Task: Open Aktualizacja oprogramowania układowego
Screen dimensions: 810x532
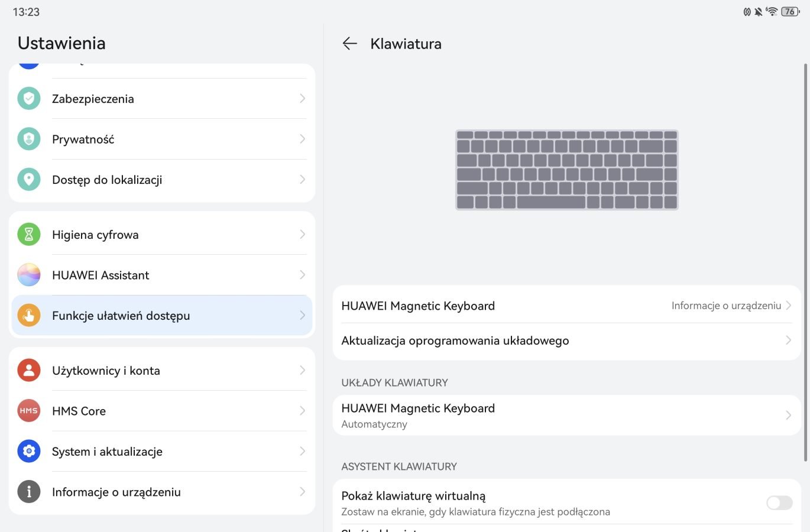Action: coord(567,340)
